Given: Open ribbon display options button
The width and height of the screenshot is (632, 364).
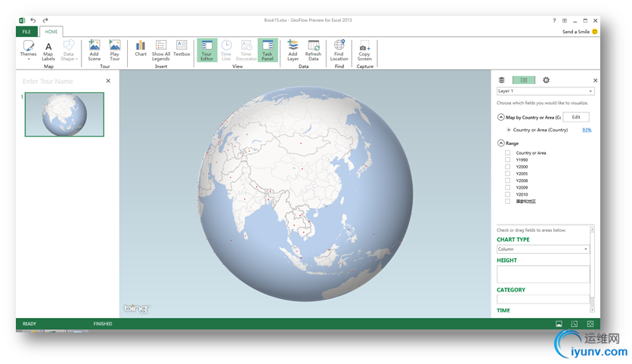Looking at the screenshot, I should point(565,20).
